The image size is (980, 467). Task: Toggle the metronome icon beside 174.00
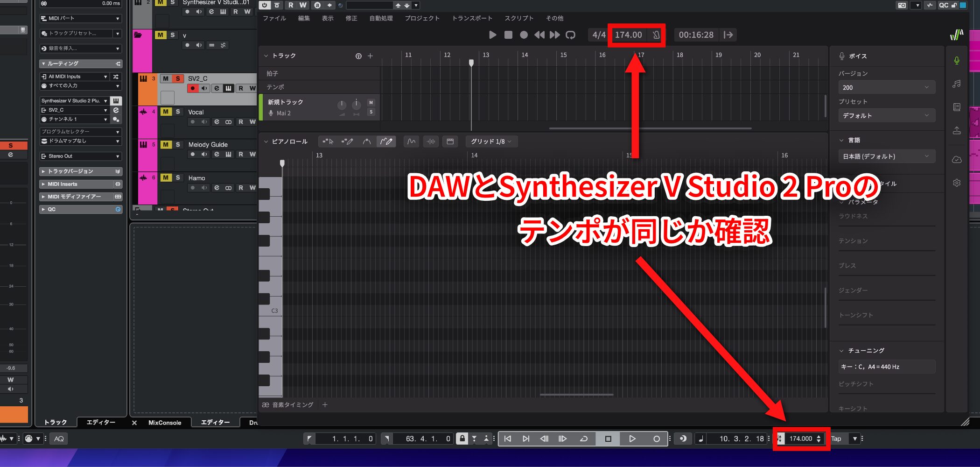(x=656, y=35)
